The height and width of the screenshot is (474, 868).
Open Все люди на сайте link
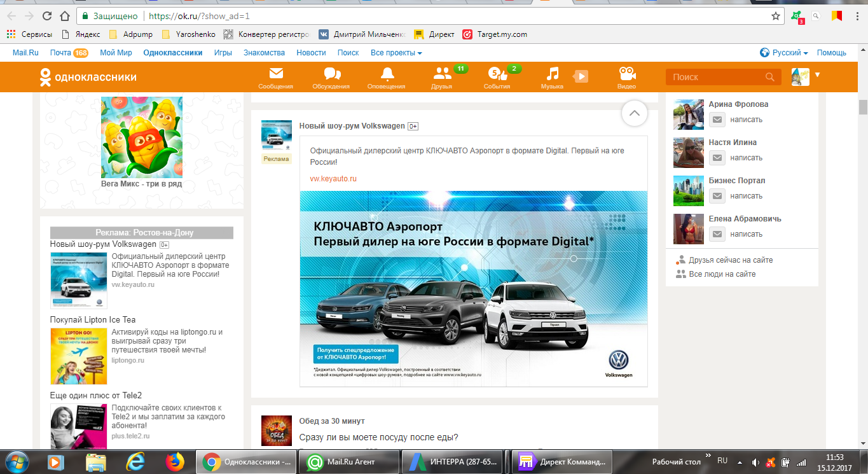(722, 274)
